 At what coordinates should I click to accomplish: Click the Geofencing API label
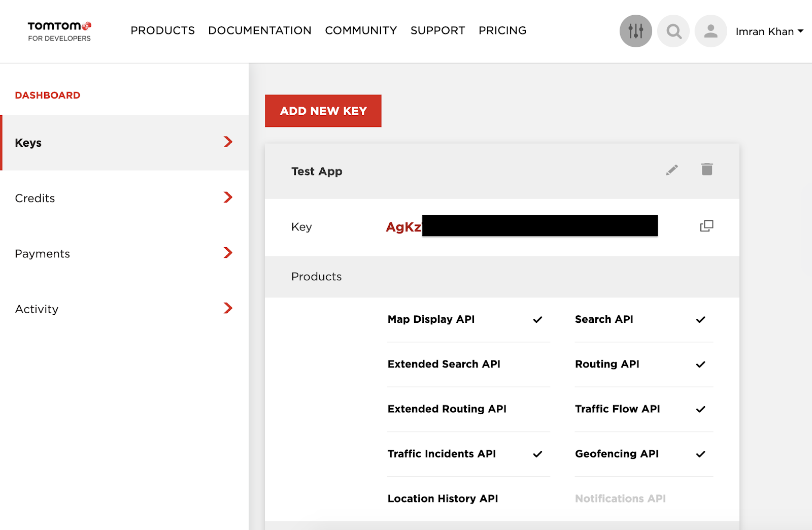pyautogui.click(x=617, y=454)
